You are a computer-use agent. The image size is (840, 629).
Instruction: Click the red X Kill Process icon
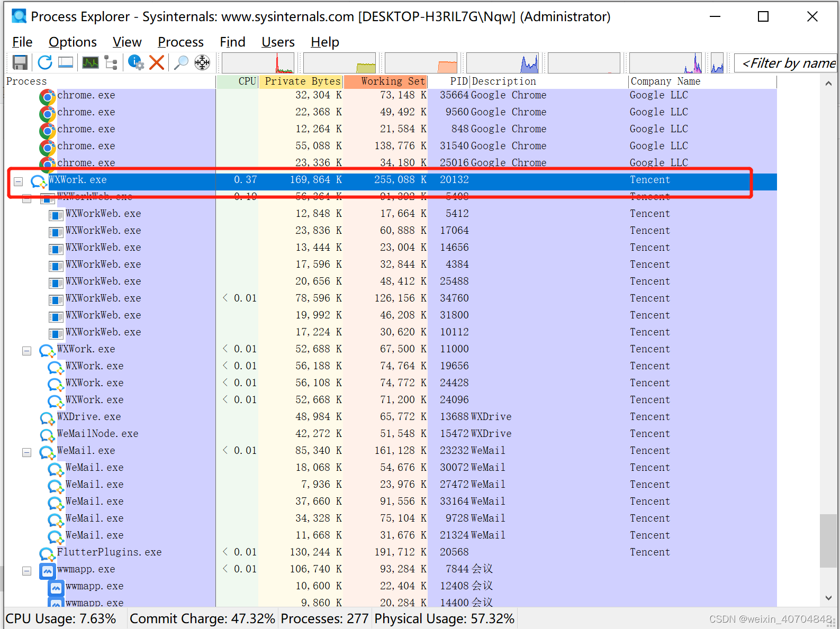click(157, 62)
